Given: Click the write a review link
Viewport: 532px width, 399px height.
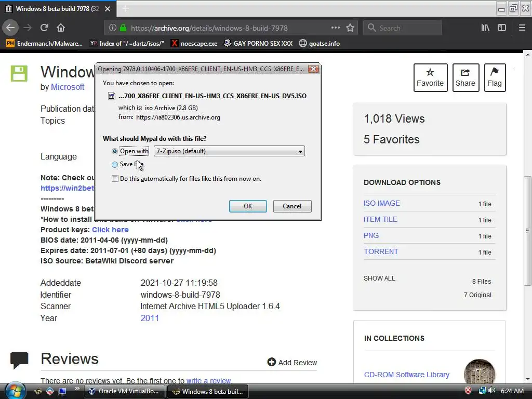Looking at the screenshot, I should 209,381.
